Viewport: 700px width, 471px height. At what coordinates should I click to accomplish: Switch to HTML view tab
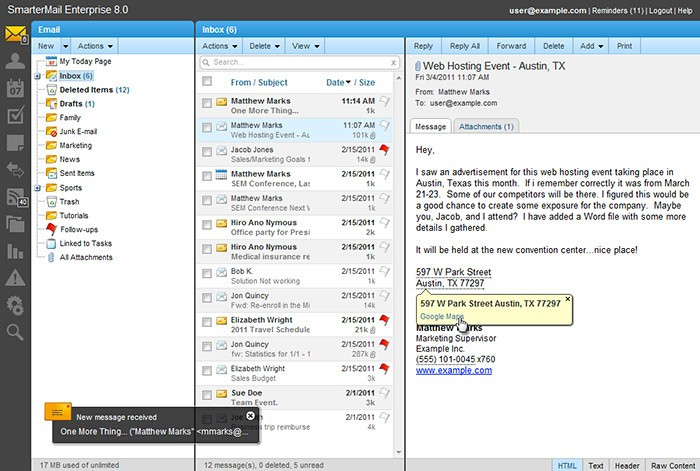point(567,465)
